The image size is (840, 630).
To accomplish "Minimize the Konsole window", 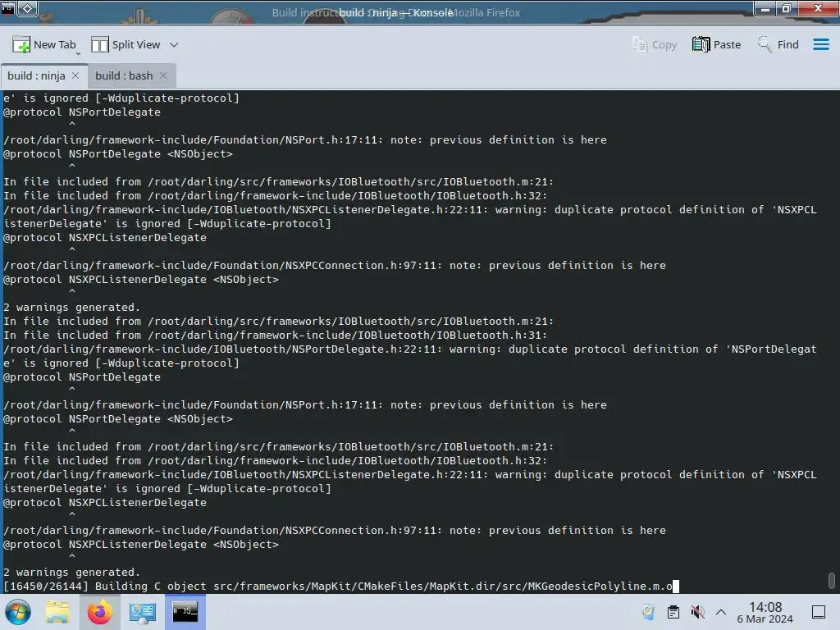I will [x=765, y=8].
